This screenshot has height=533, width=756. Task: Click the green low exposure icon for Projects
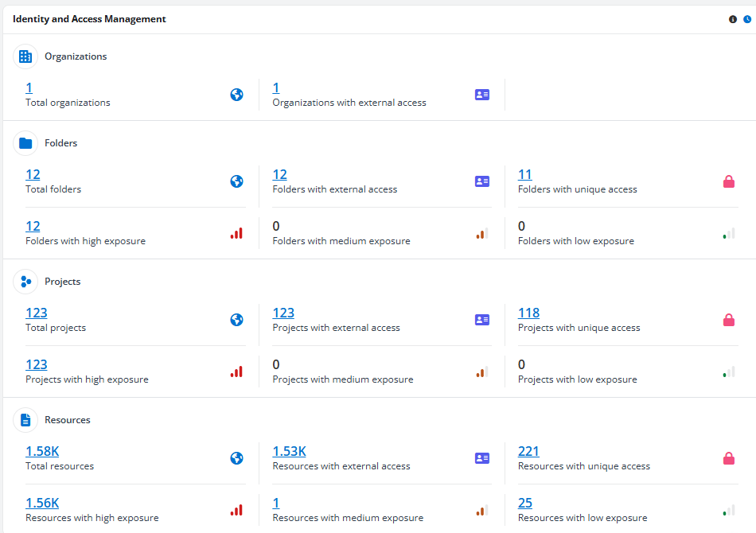point(728,371)
